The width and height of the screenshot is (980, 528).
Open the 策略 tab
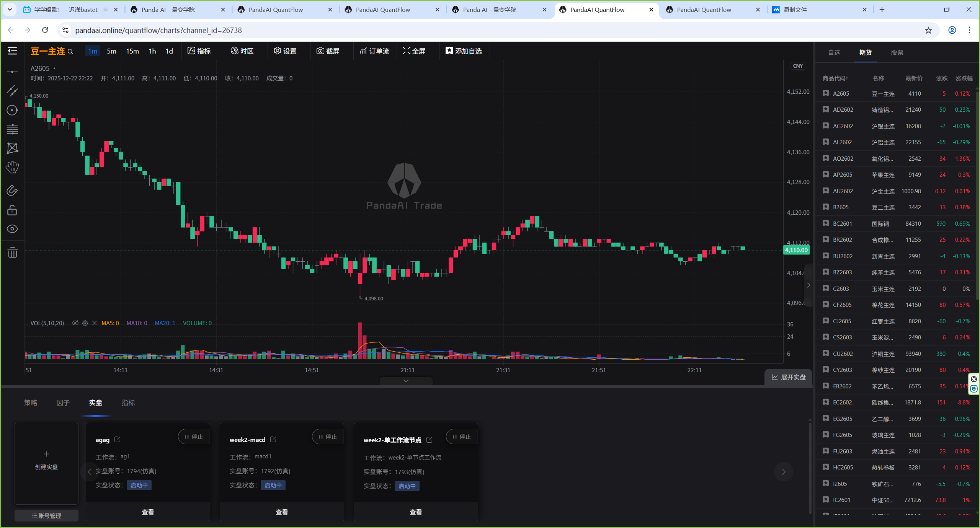(31, 403)
